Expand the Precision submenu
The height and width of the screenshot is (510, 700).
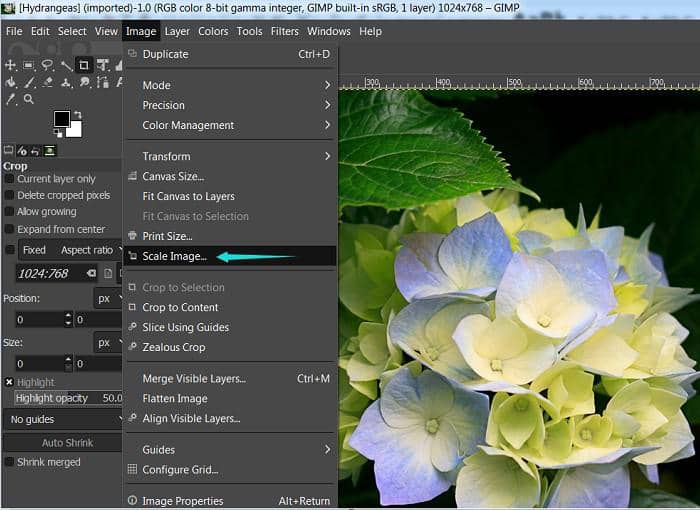point(230,105)
